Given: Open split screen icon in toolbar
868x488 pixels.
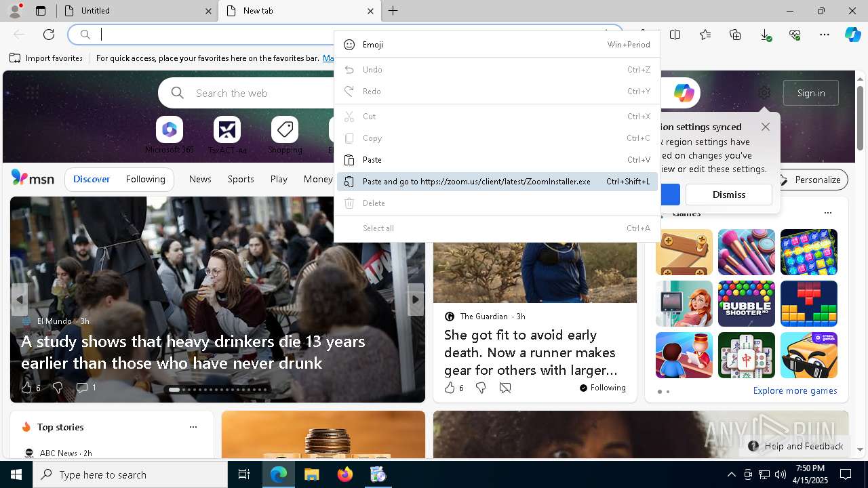Looking at the screenshot, I should (675, 35).
